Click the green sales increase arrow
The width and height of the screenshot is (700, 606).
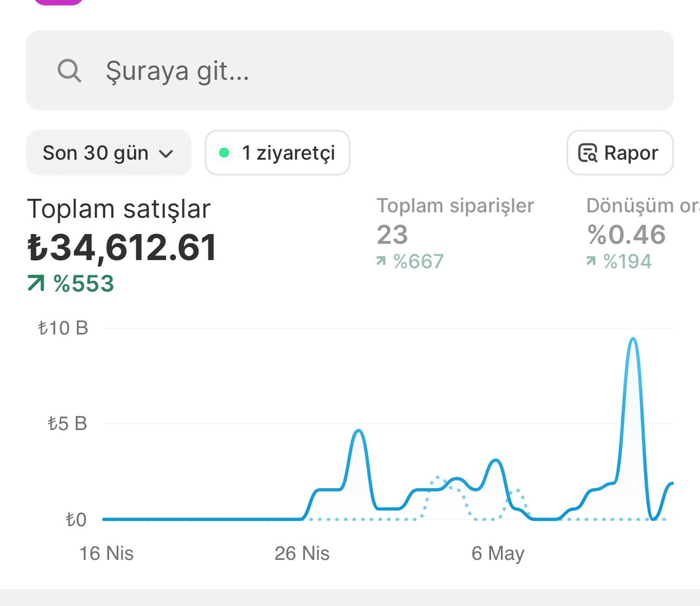[36, 283]
